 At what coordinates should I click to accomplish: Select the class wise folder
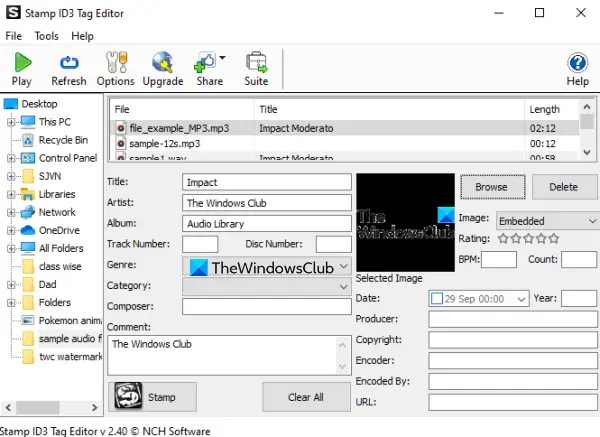coord(60,266)
